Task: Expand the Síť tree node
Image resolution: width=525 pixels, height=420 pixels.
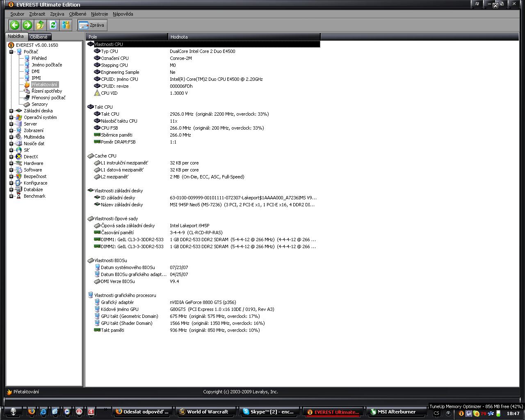Action: coord(11,150)
